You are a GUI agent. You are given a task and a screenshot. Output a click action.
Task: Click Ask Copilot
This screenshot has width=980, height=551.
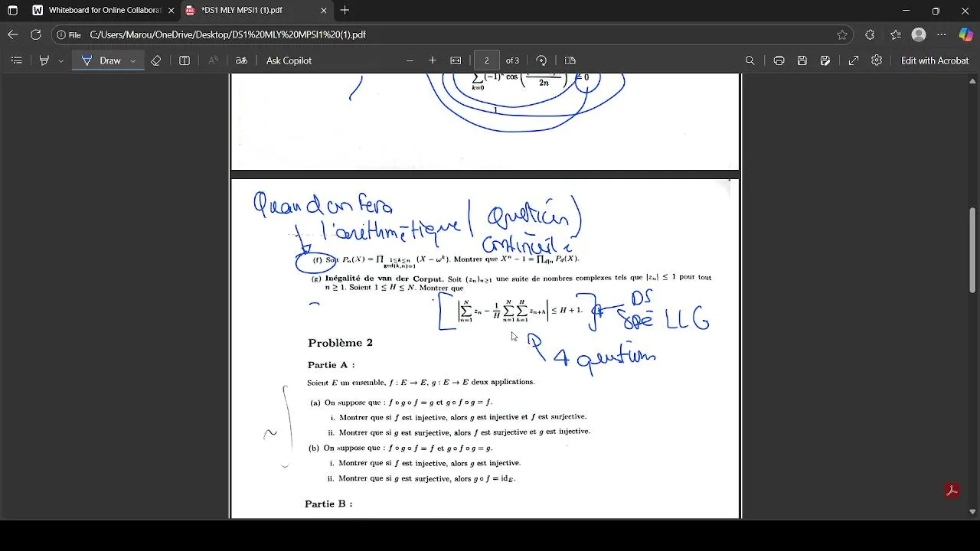(x=289, y=60)
